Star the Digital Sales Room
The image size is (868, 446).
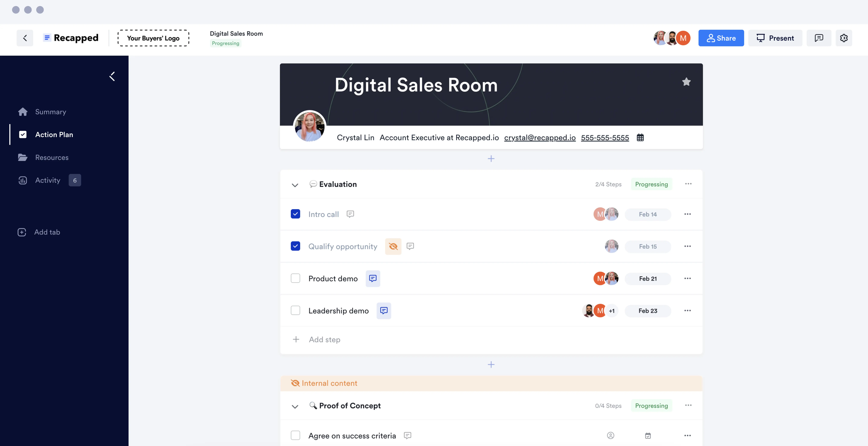coord(686,82)
